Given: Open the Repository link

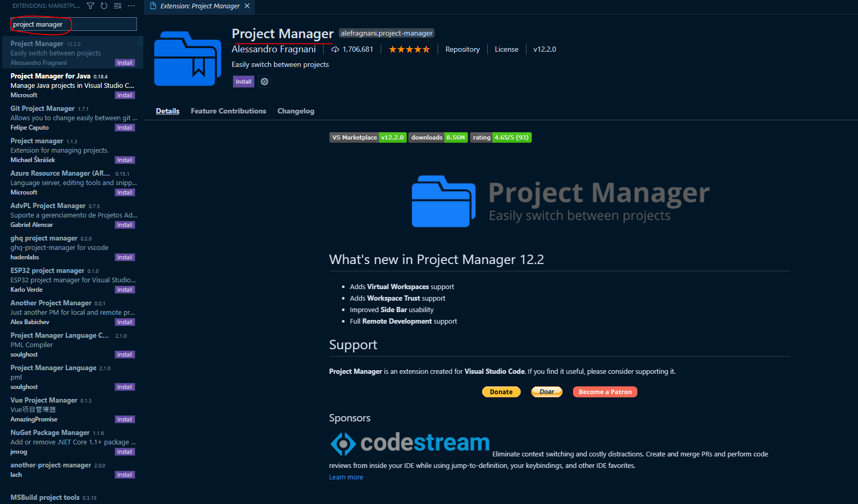Looking at the screenshot, I should click(x=463, y=49).
